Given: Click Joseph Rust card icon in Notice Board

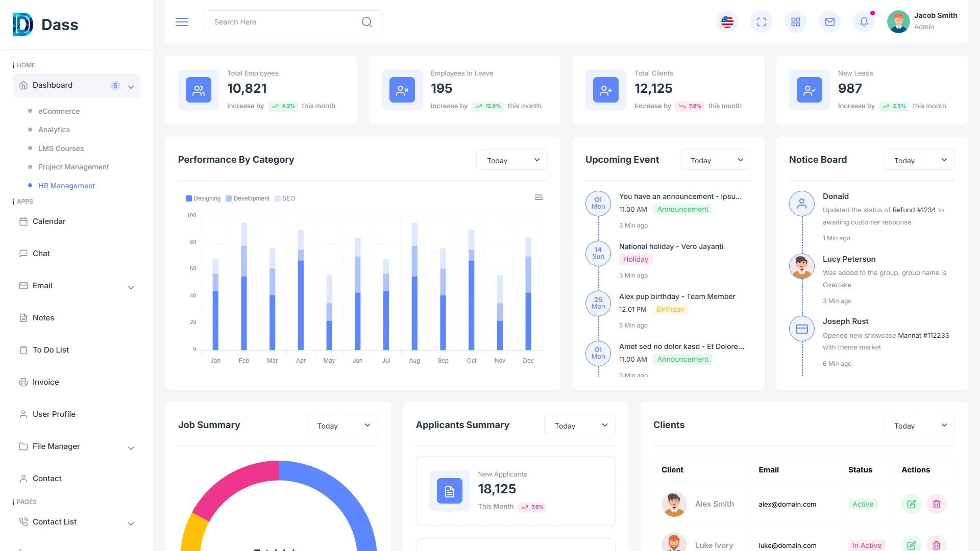Looking at the screenshot, I should [802, 329].
